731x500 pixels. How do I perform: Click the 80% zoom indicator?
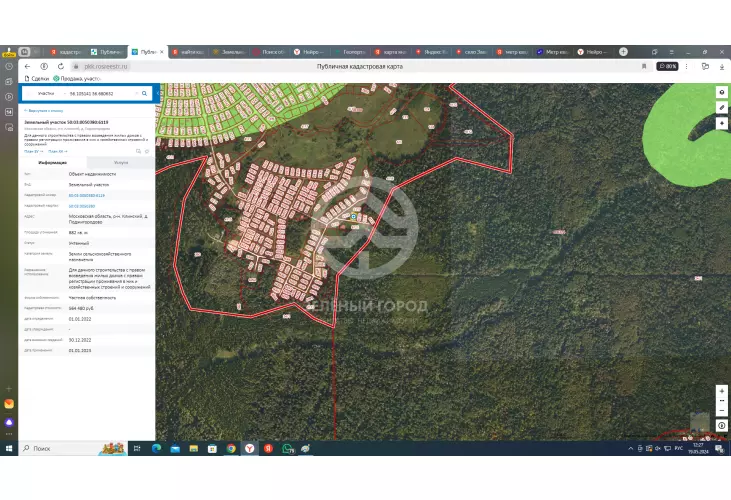(x=667, y=67)
